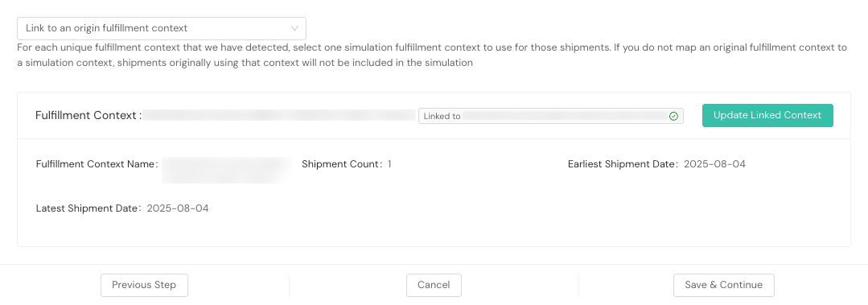The height and width of the screenshot is (305, 868).
Task: Click the green checkmark in Linked to field
Action: click(x=673, y=116)
